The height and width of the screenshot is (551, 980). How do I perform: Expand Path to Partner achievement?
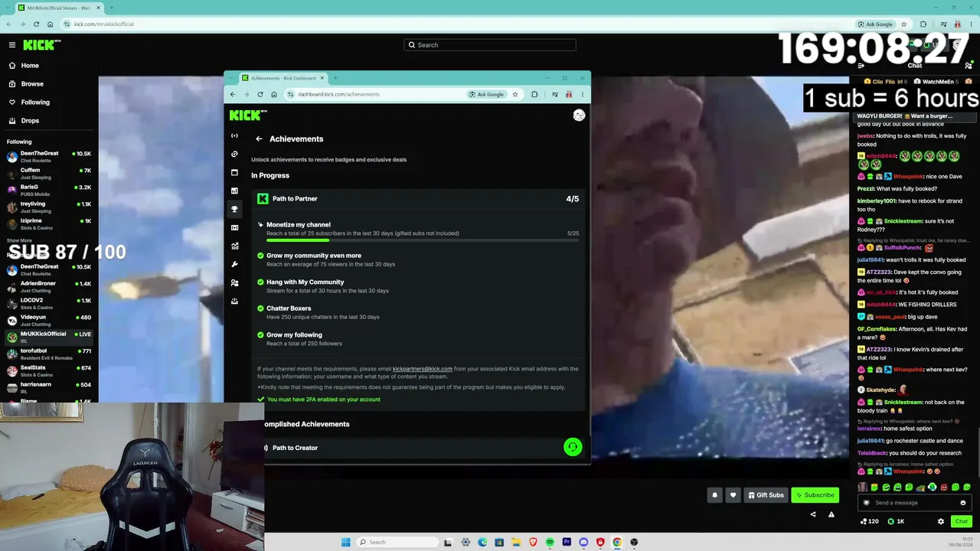pyautogui.click(x=418, y=199)
